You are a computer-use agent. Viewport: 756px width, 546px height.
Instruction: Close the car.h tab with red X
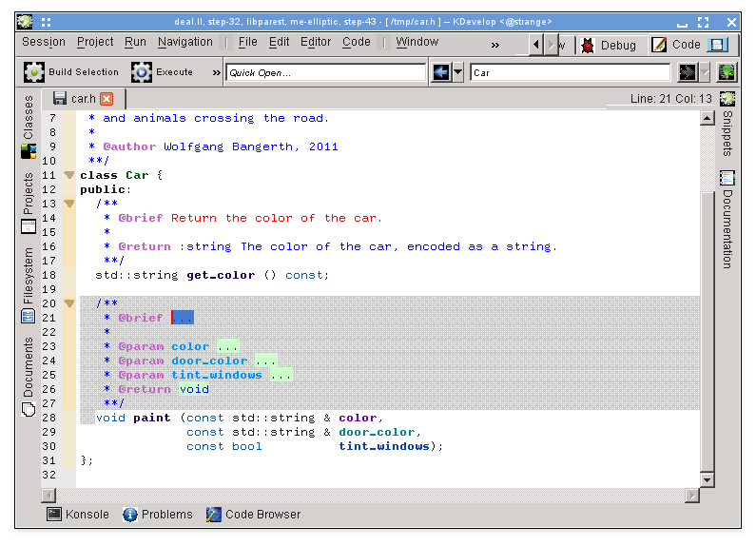click(x=107, y=99)
